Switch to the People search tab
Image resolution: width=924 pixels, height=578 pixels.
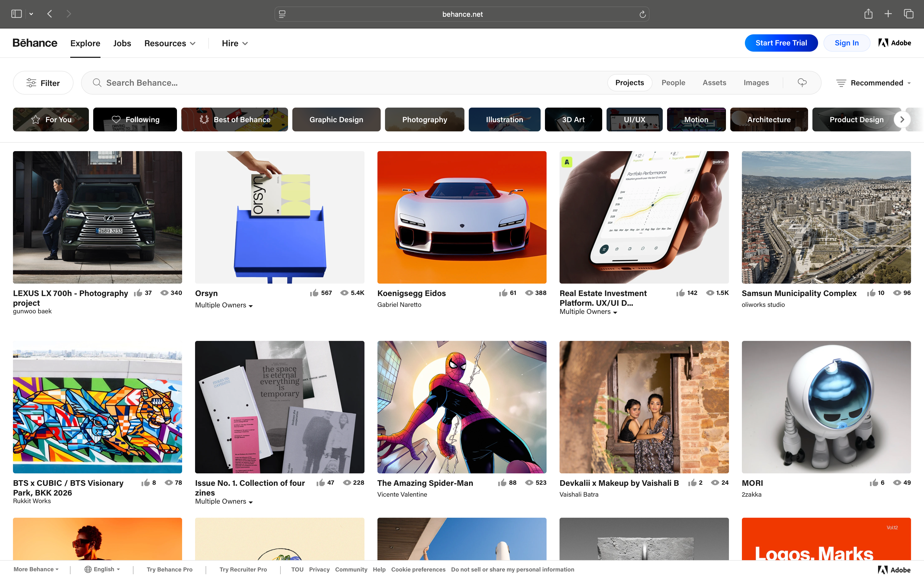[x=673, y=82]
